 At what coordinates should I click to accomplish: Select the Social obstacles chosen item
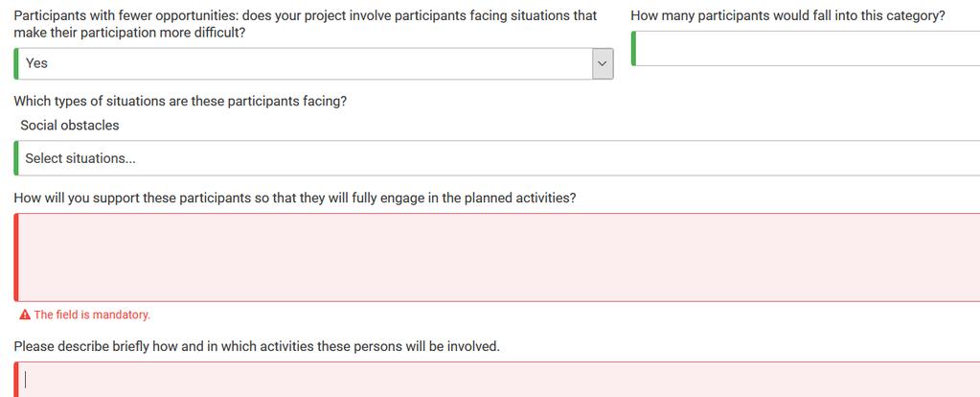(69, 125)
